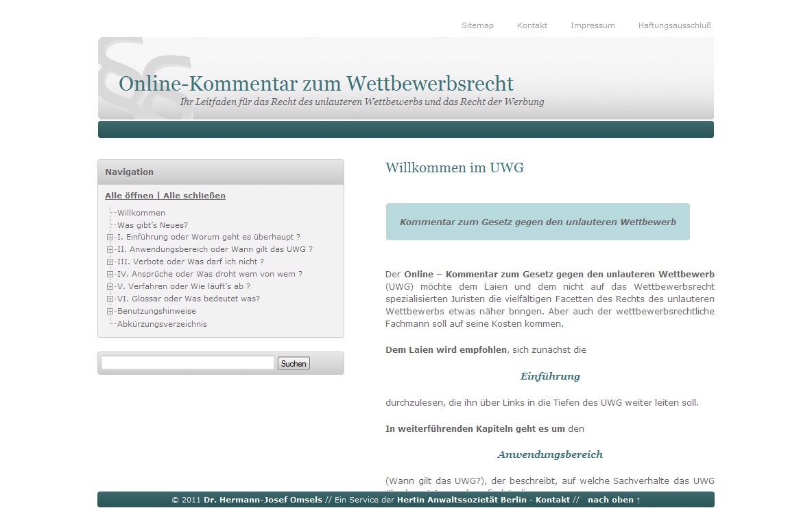Jump to top with 'nach oben' link

tap(614, 500)
